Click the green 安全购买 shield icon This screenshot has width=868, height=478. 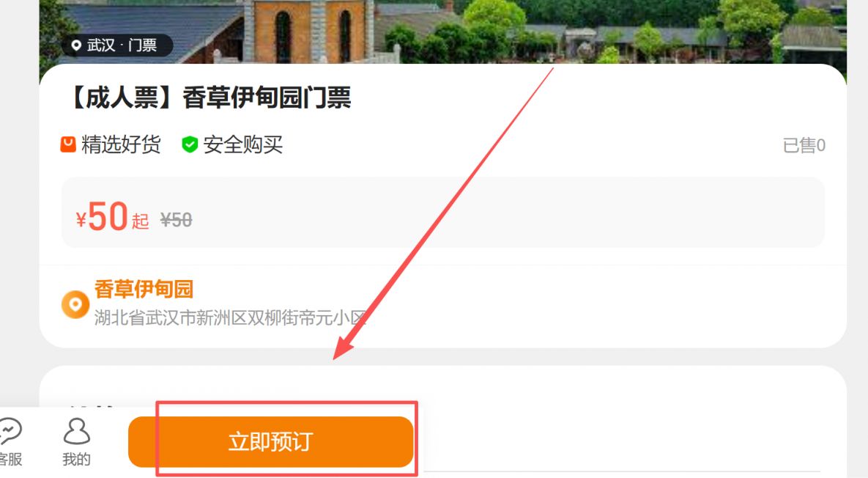pos(190,144)
